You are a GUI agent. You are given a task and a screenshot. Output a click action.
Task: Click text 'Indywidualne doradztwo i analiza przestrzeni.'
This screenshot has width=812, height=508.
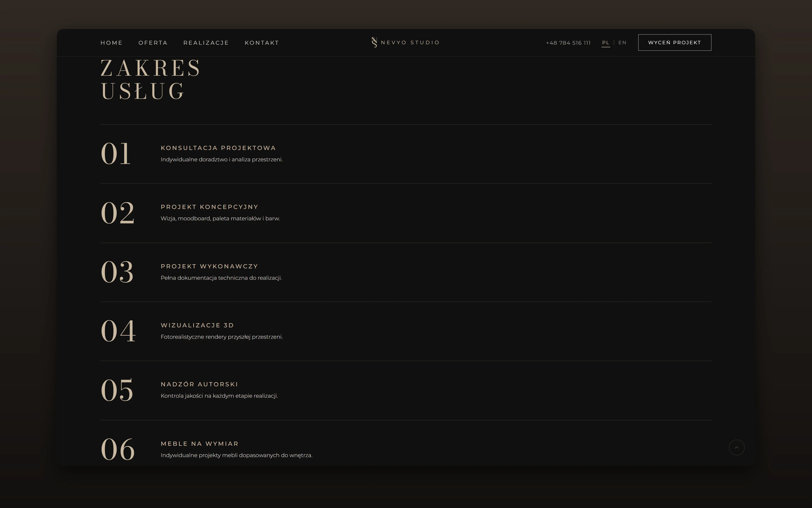(222, 160)
